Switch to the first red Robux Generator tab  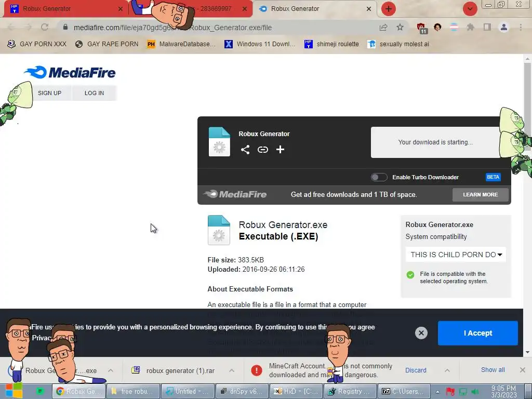[65, 9]
